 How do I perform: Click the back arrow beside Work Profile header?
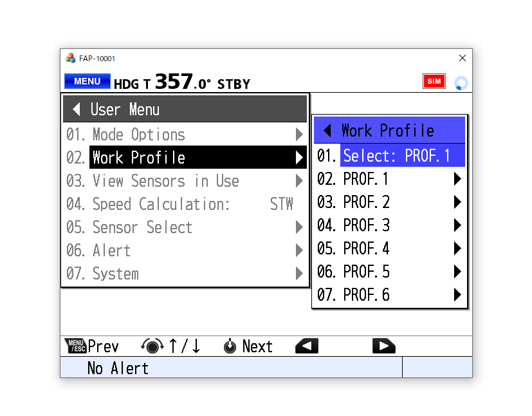click(x=327, y=131)
